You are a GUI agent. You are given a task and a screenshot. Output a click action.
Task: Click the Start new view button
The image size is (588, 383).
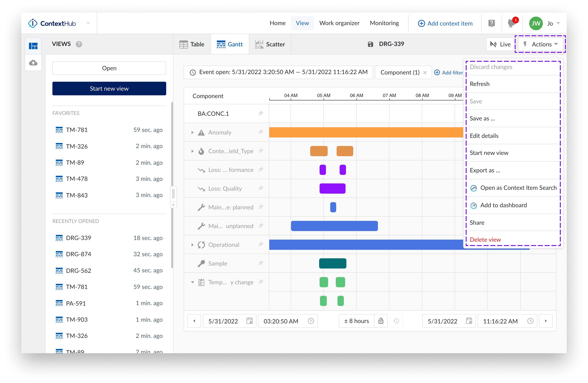pyautogui.click(x=109, y=88)
